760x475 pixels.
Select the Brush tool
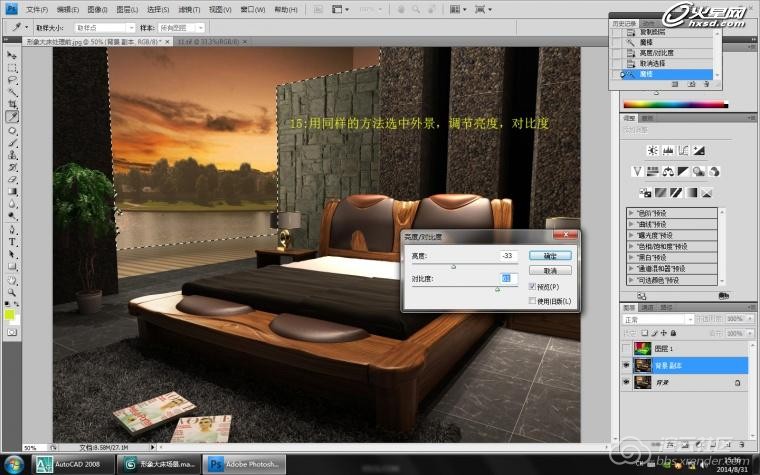12,142
